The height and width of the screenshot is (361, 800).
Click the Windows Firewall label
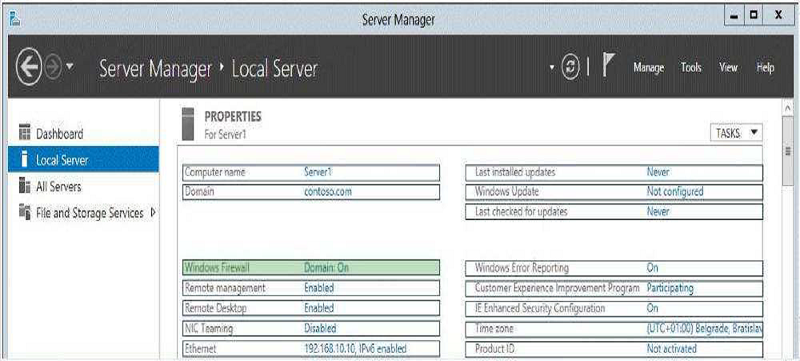click(217, 267)
